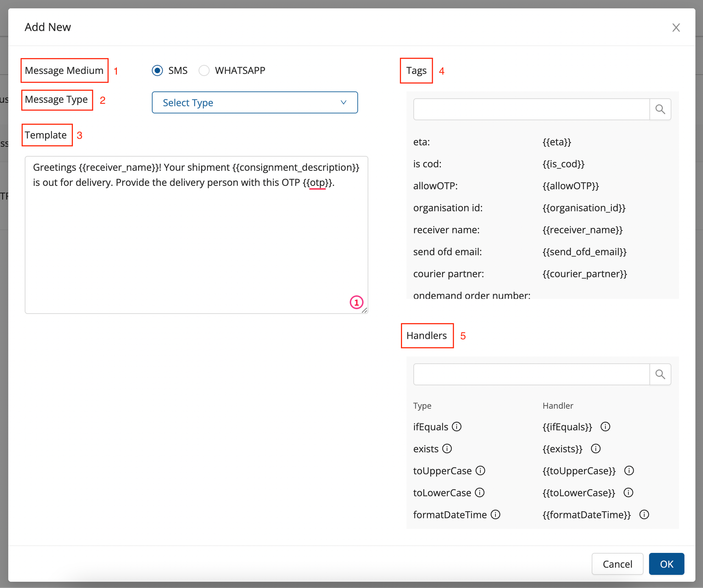Click info icon beside {{toLowerCase}} handler
Screen dimensions: 703x588
point(628,493)
